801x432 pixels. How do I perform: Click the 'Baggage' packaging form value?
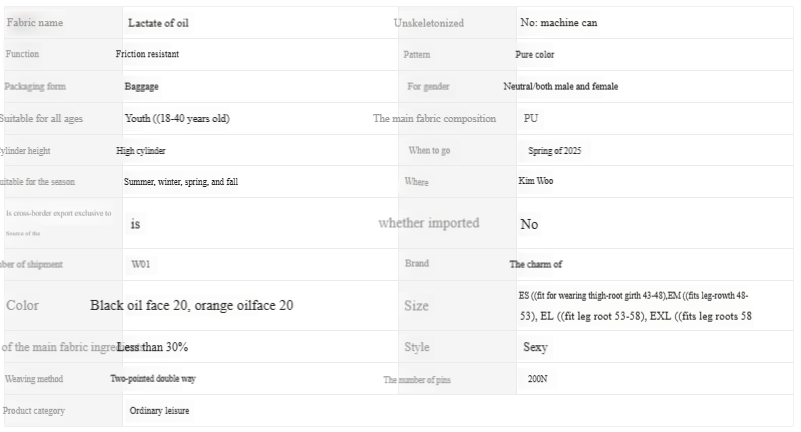point(141,86)
